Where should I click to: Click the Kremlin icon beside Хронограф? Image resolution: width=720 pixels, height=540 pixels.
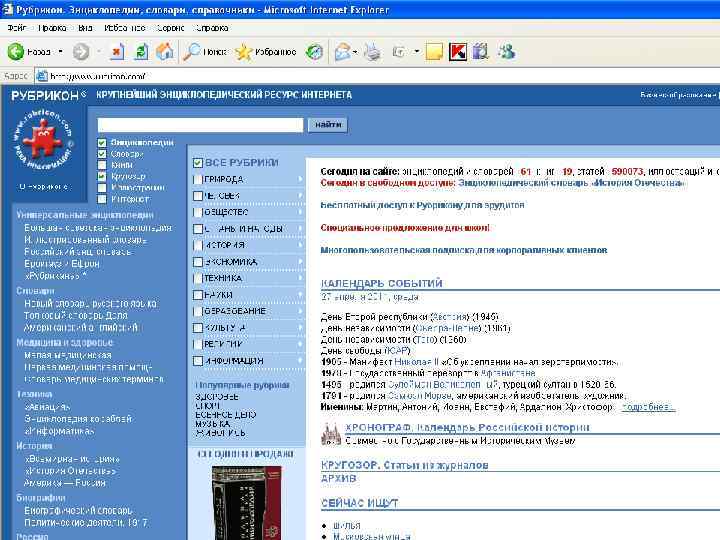click(331, 434)
